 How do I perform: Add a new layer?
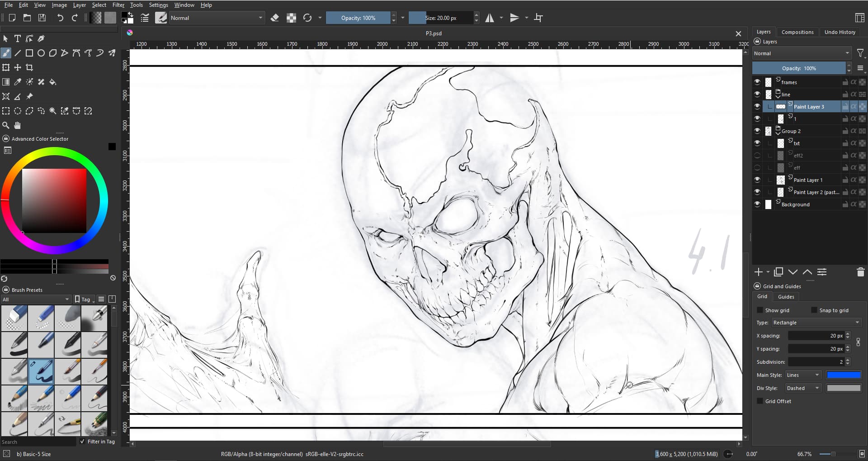pyautogui.click(x=759, y=272)
